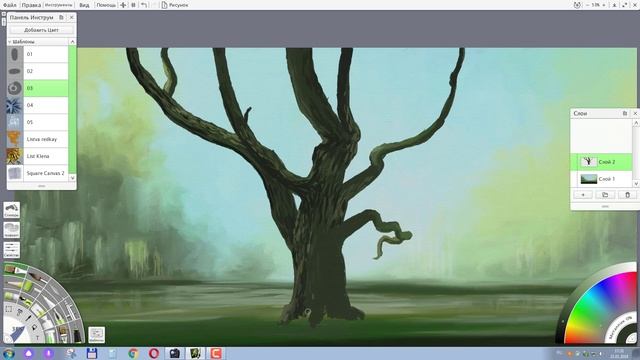Close the Слои panel
This screenshot has width=640, height=360.
coord(635,113)
